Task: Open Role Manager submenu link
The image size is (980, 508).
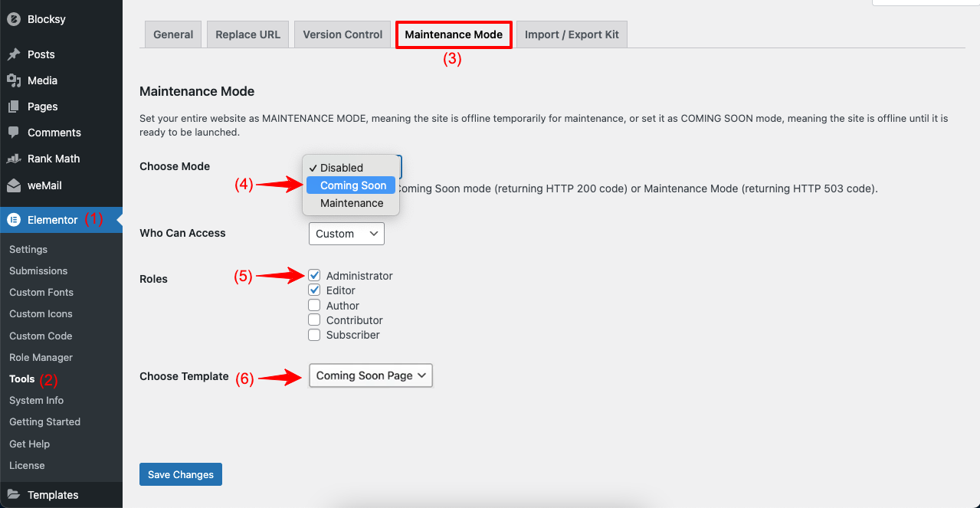Action: tap(41, 357)
